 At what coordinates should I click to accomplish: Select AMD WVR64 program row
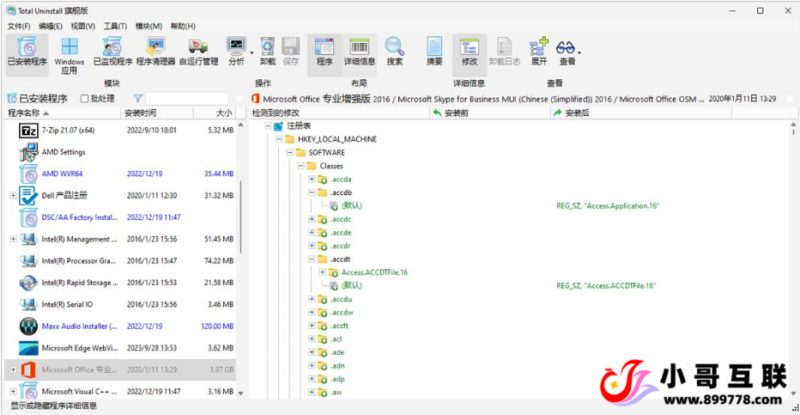point(120,174)
